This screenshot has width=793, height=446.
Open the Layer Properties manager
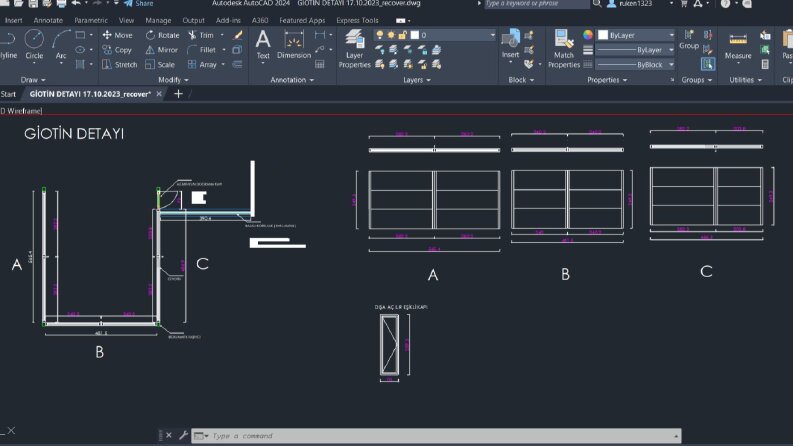[355, 49]
